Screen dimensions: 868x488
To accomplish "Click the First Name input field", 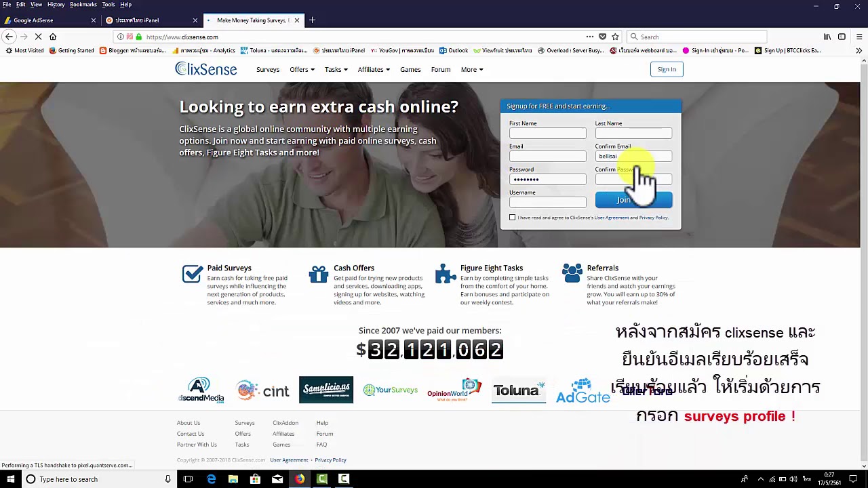I will (x=547, y=134).
